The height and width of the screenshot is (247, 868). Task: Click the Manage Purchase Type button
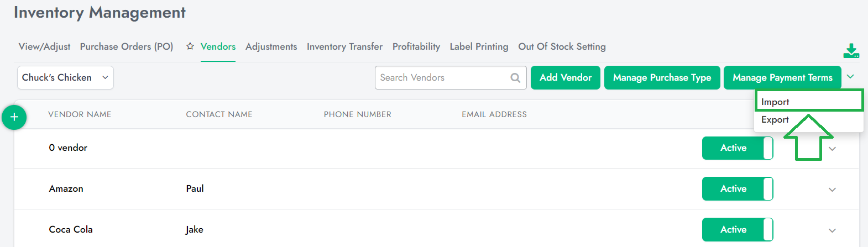[662, 78]
